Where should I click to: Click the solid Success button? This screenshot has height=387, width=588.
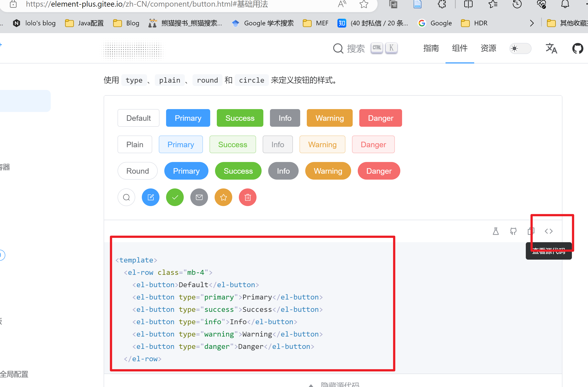(x=240, y=118)
